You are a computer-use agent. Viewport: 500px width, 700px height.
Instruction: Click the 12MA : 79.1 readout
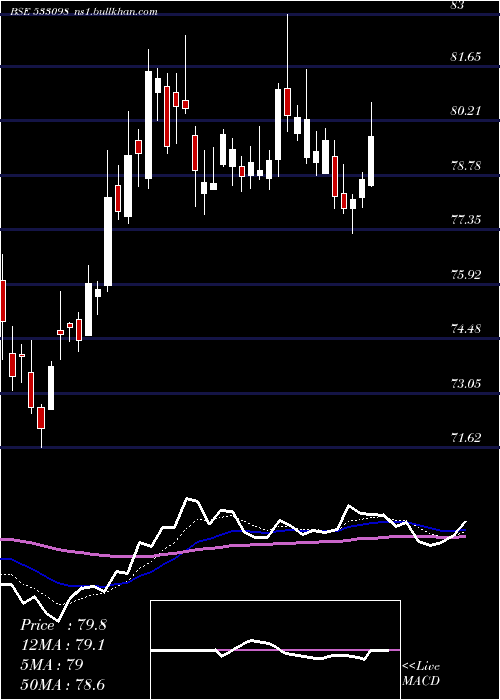[62, 645]
